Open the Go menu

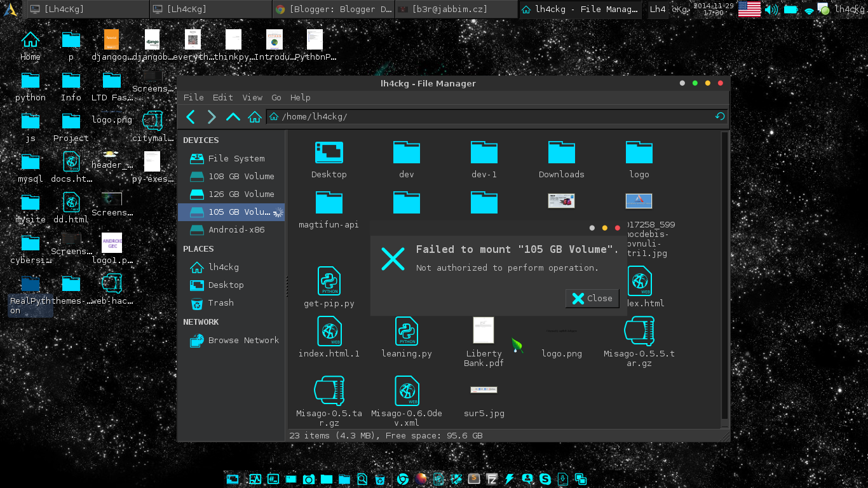tap(276, 97)
